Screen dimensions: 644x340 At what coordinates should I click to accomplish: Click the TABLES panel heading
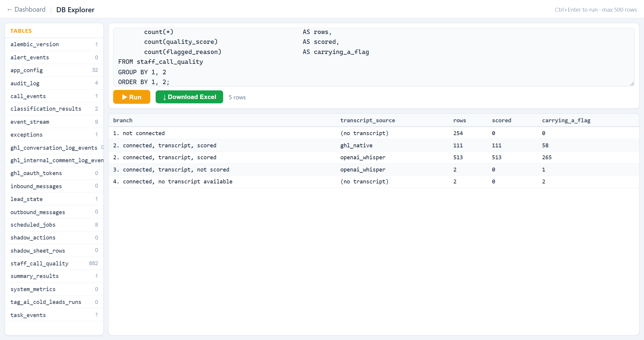tap(21, 31)
